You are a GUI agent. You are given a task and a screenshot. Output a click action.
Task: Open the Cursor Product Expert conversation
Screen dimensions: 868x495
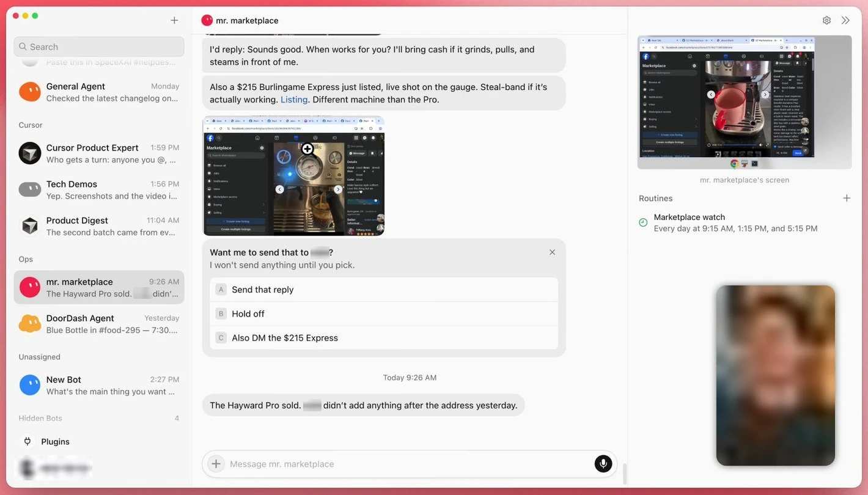98,153
